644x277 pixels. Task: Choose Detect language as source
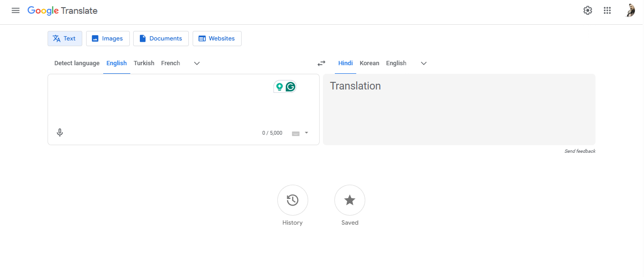[77, 63]
